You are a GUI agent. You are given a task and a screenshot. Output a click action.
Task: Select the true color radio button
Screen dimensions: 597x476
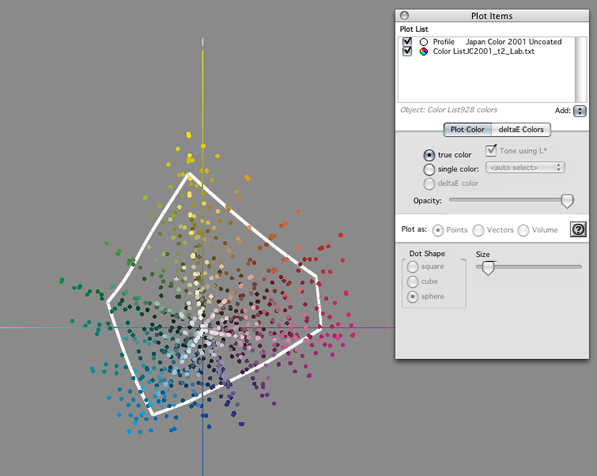(429, 155)
